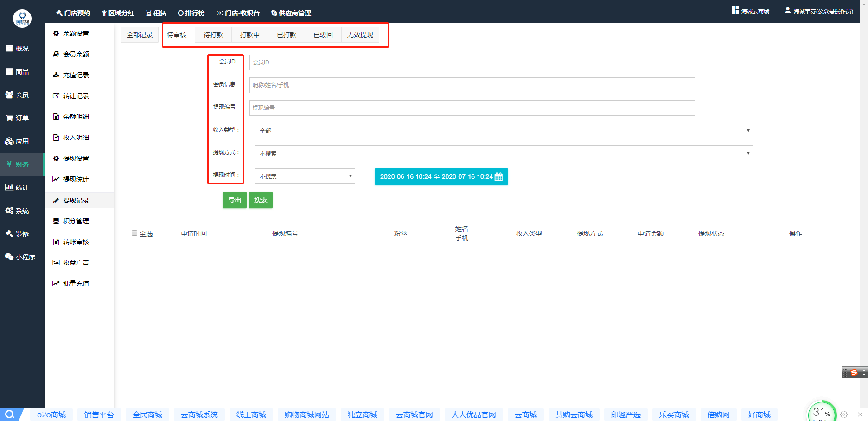The image size is (868, 421).
Task: Click 转让记录 share icon
Action: (x=56, y=96)
